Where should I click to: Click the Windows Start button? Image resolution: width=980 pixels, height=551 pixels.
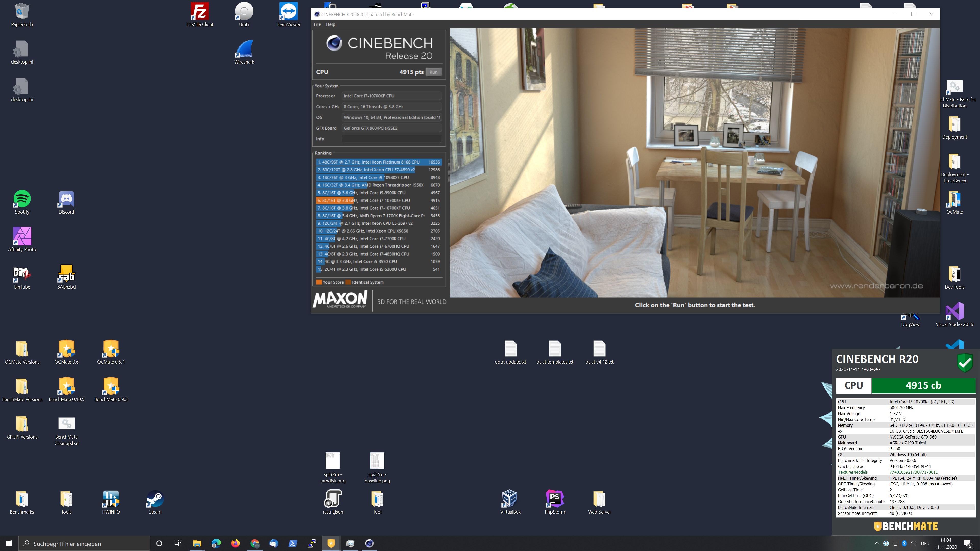[x=9, y=543]
